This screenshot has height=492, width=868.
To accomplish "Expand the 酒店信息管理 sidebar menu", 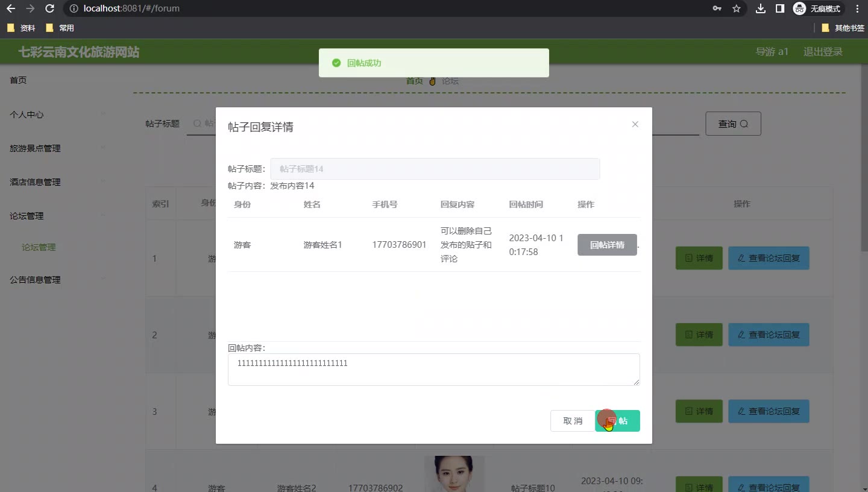I will pyautogui.click(x=57, y=182).
